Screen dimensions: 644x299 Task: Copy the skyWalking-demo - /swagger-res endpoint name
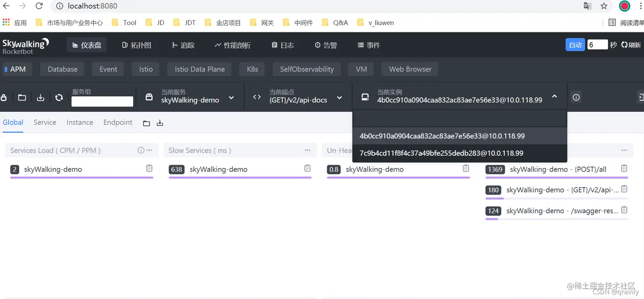[x=624, y=210]
